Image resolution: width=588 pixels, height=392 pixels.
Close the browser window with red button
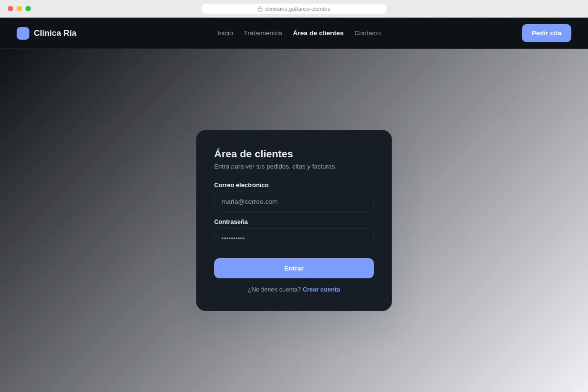10,9
